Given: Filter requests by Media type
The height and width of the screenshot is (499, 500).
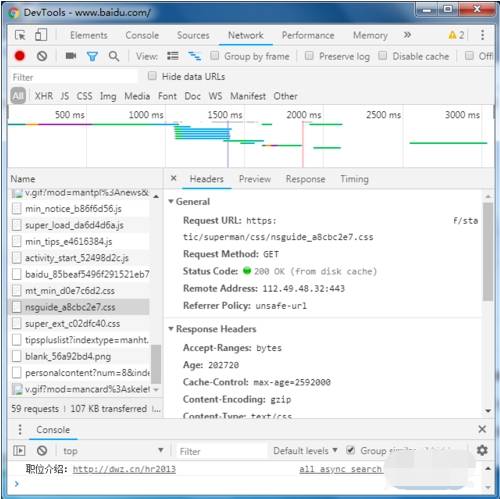Looking at the screenshot, I should click(137, 96).
